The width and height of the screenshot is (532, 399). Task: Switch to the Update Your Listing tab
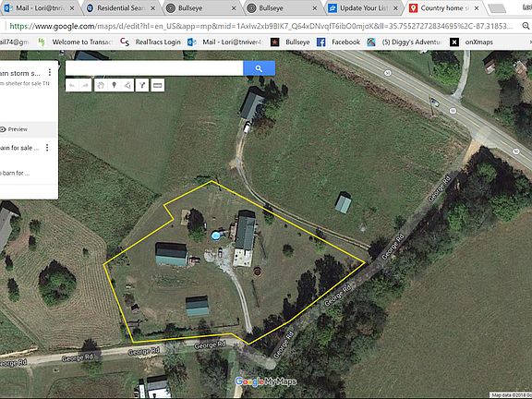click(363, 8)
